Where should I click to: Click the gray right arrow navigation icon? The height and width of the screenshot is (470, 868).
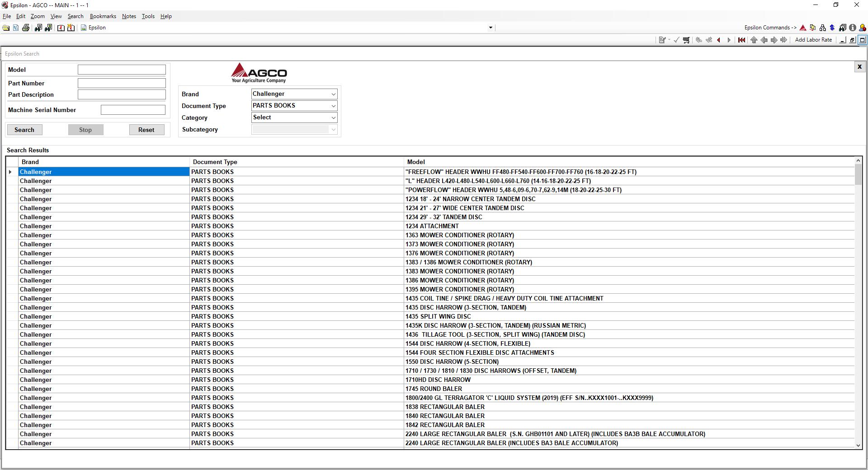pyautogui.click(x=774, y=40)
